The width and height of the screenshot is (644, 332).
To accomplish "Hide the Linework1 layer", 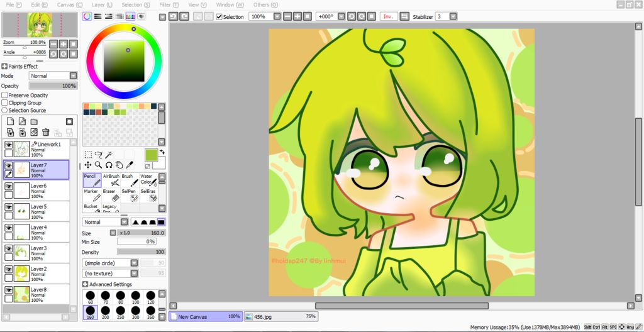I will pos(8,145).
